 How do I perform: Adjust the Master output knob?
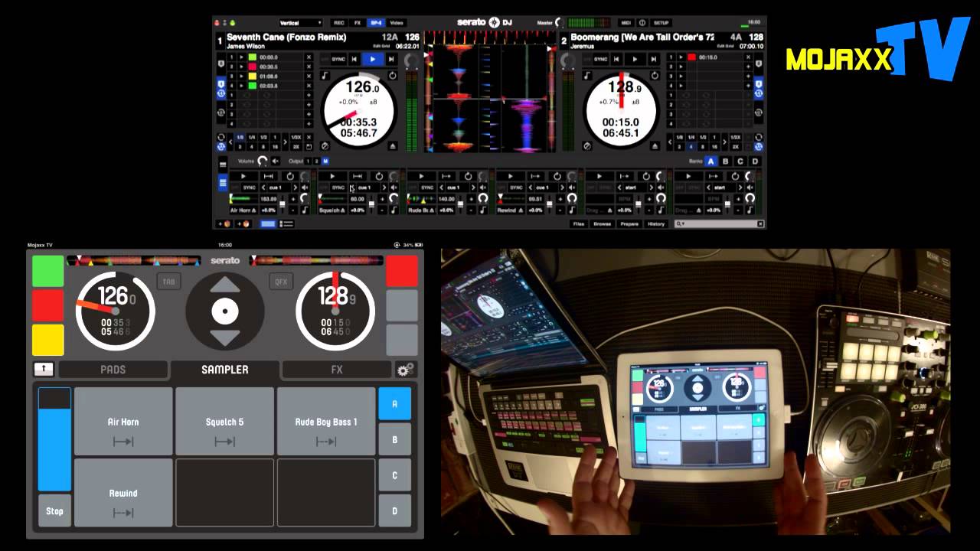point(559,23)
